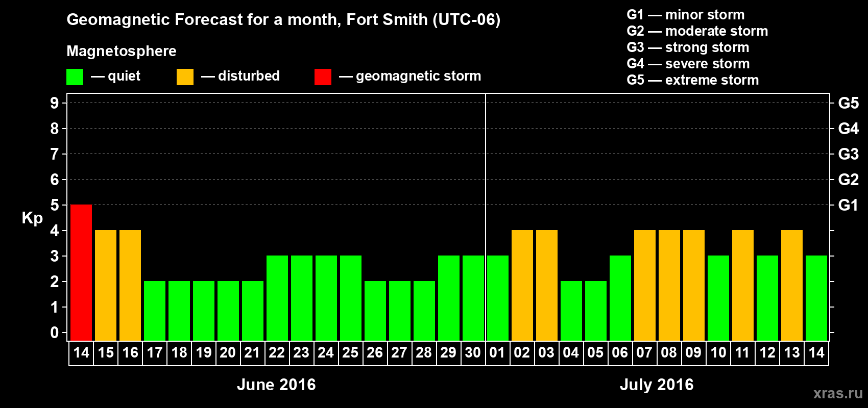Screen dimensions: 868x408
Task: Click 'G1 — minor storm' legend text
Action: 686,15
